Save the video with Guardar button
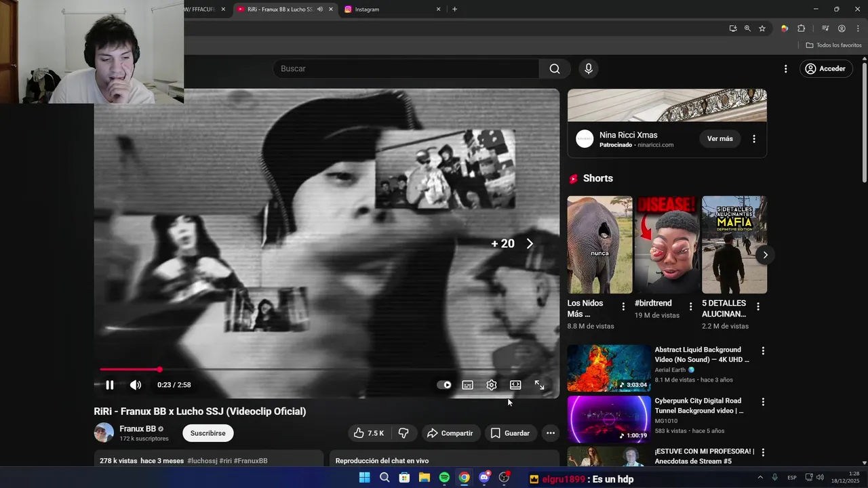The width and height of the screenshot is (868, 488). (510, 433)
